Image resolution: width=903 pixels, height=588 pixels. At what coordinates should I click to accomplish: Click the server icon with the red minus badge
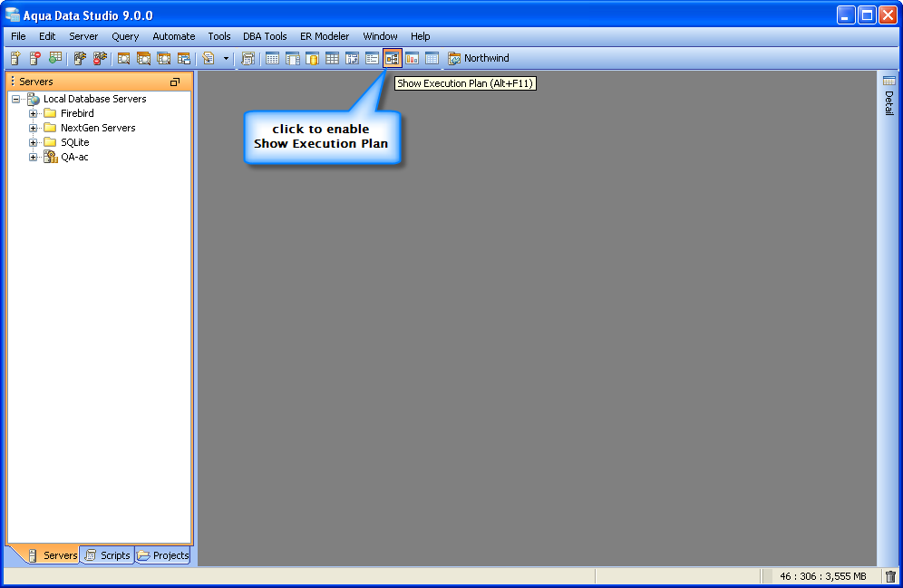pos(35,58)
